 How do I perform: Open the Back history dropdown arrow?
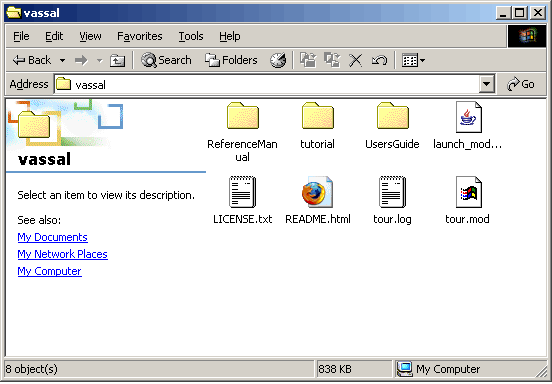pyautogui.click(x=62, y=60)
